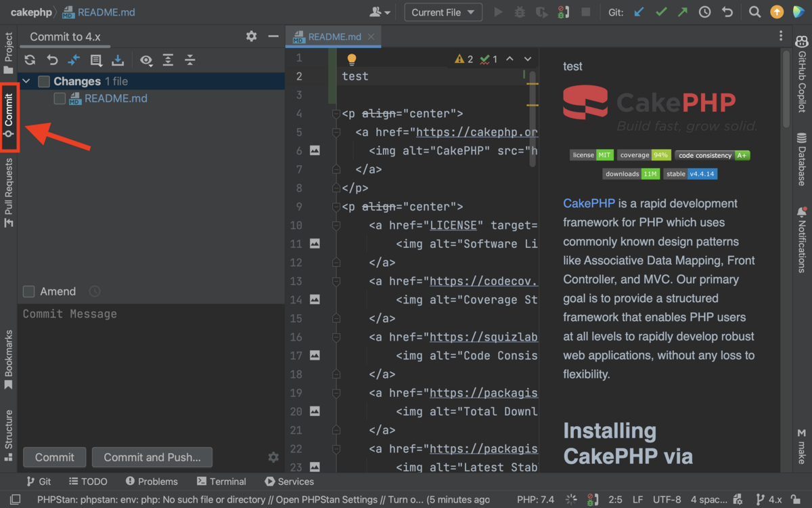Check README.md file for commit

60,99
